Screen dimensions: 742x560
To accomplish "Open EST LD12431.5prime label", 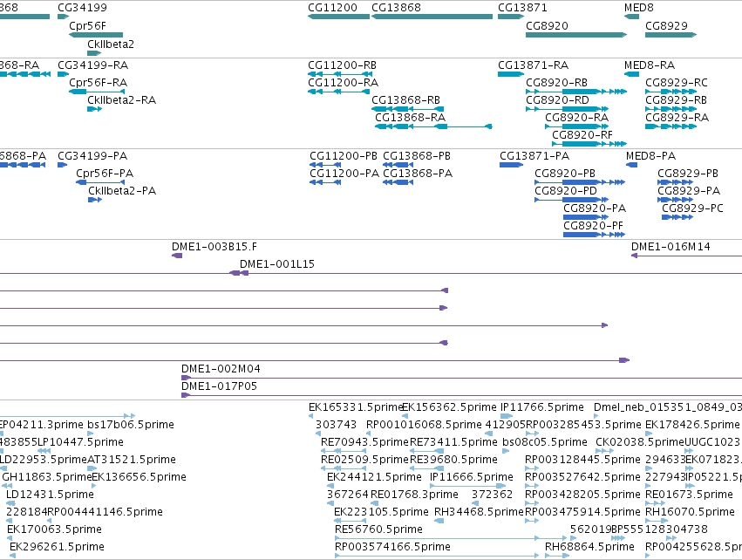I will pyautogui.click(x=51, y=495).
